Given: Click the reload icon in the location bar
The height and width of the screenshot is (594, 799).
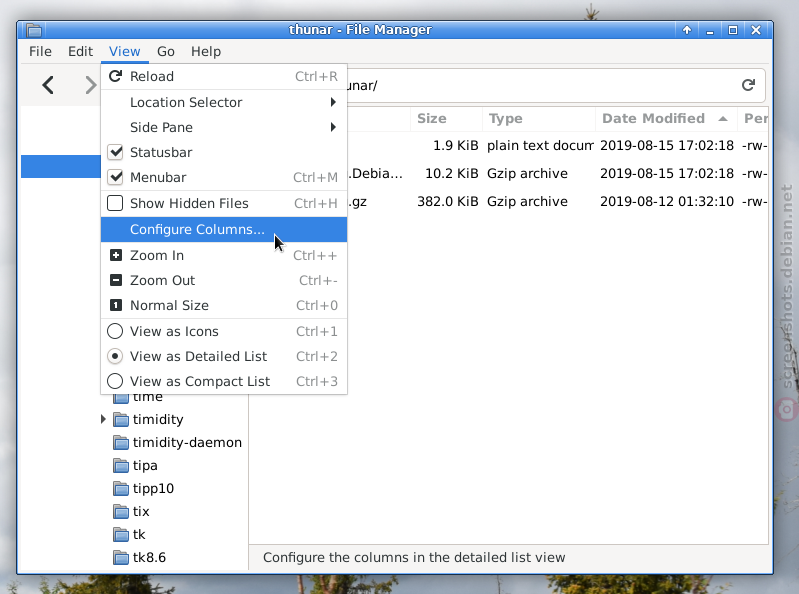Looking at the screenshot, I should point(748,85).
